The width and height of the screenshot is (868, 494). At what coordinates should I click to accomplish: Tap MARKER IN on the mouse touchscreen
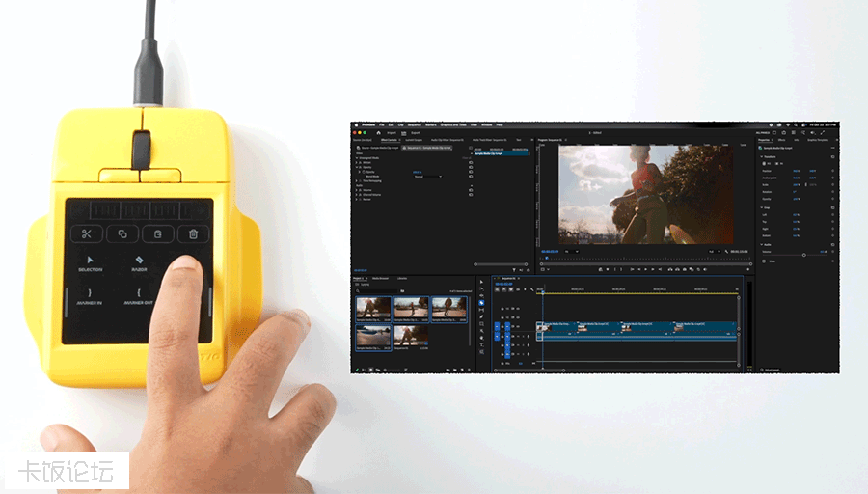pyautogui.click(x=89, y=297)
